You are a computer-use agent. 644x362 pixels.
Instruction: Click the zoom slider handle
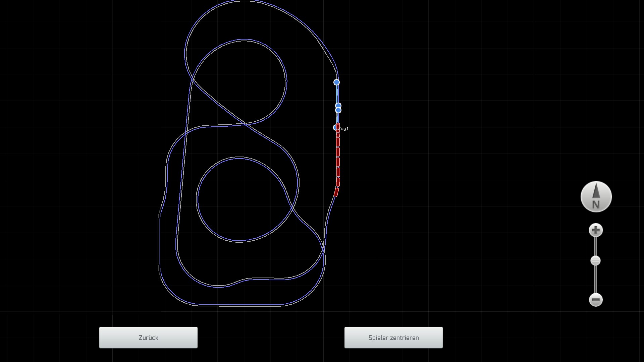coord(595,261)
